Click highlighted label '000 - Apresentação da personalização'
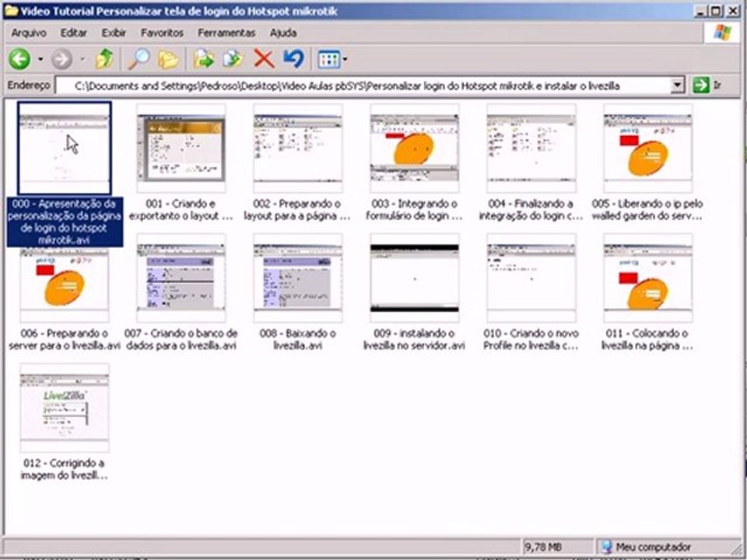 pyautogui.click(x=65, y=222)
